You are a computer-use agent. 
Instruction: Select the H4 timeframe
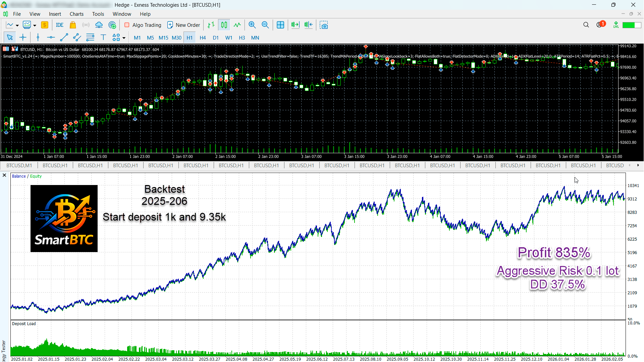[203, 38]
